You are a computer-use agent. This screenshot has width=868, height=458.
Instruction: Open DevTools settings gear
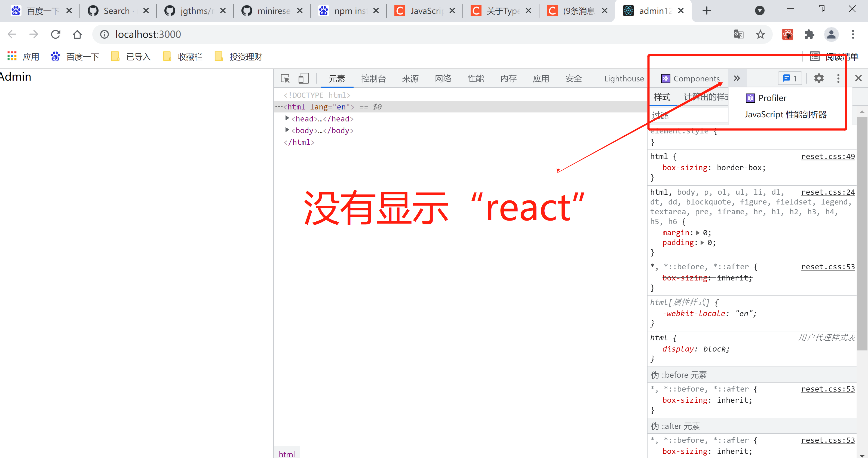(819, 78)
